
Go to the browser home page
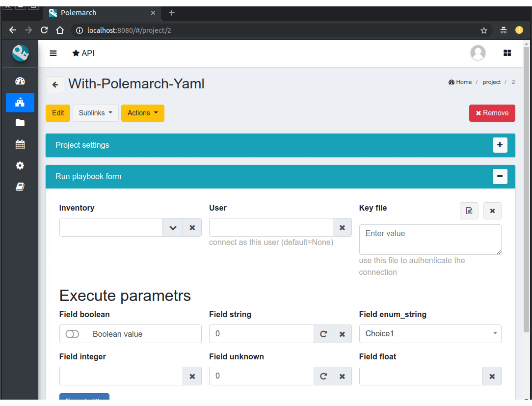(x=60, y=30)
